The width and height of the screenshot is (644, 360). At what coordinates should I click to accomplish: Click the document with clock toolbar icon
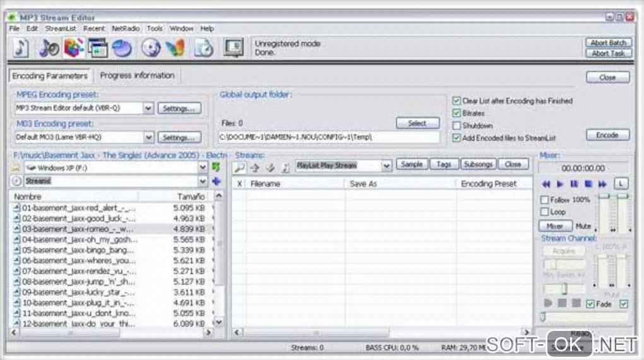coord(204,48)
